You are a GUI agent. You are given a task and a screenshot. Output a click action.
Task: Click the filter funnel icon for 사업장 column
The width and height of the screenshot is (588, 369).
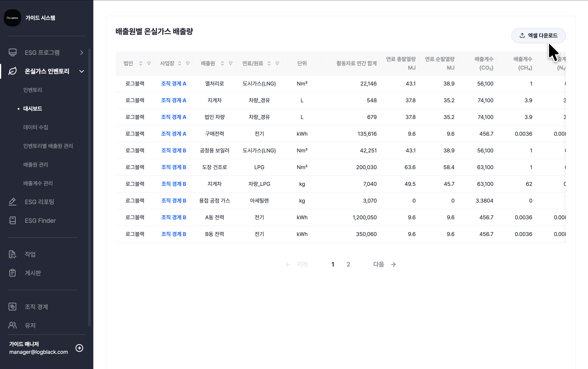tap(188, 63)
